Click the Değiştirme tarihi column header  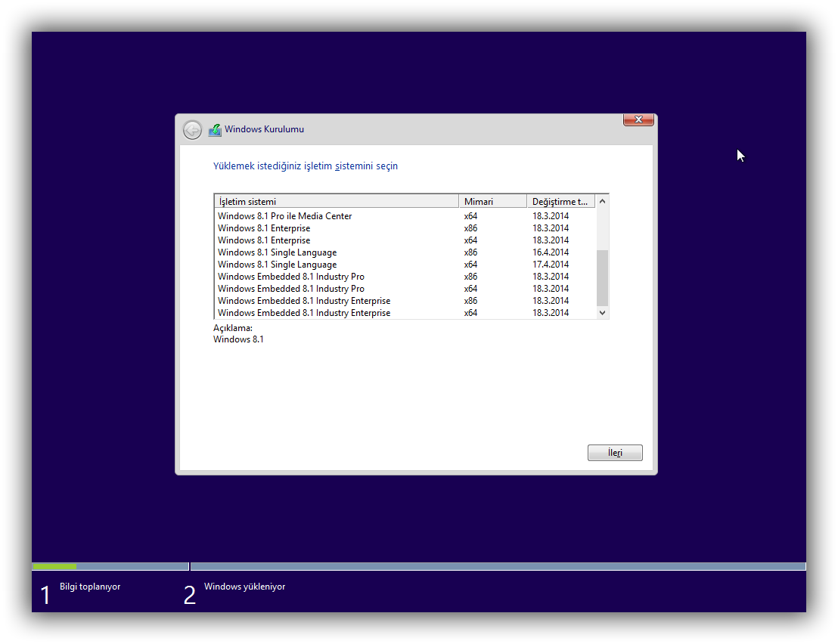click(560, 201)
